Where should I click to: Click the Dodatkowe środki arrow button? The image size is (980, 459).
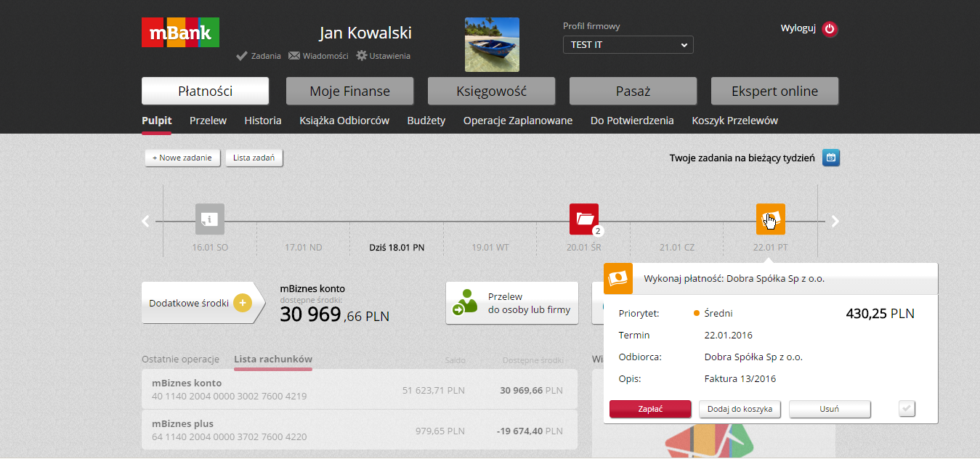[x=204, y=303]
